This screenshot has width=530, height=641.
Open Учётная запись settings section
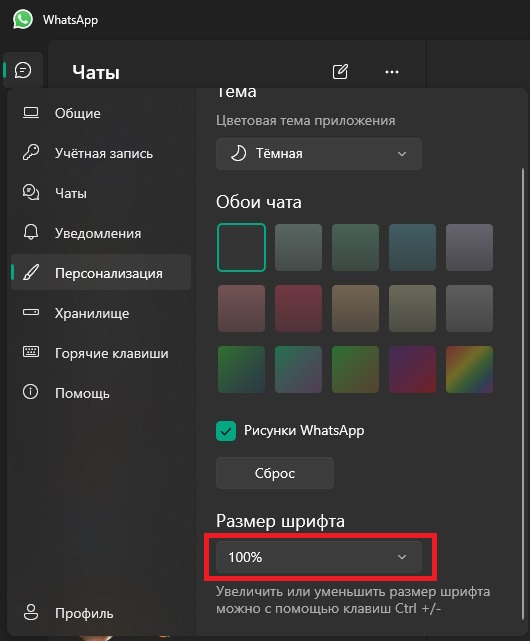101,153
